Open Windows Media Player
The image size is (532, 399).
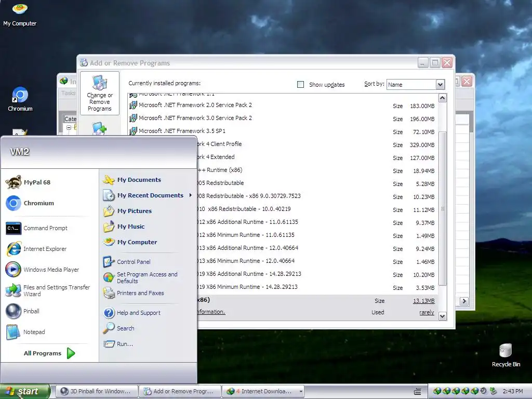(43, 270)
